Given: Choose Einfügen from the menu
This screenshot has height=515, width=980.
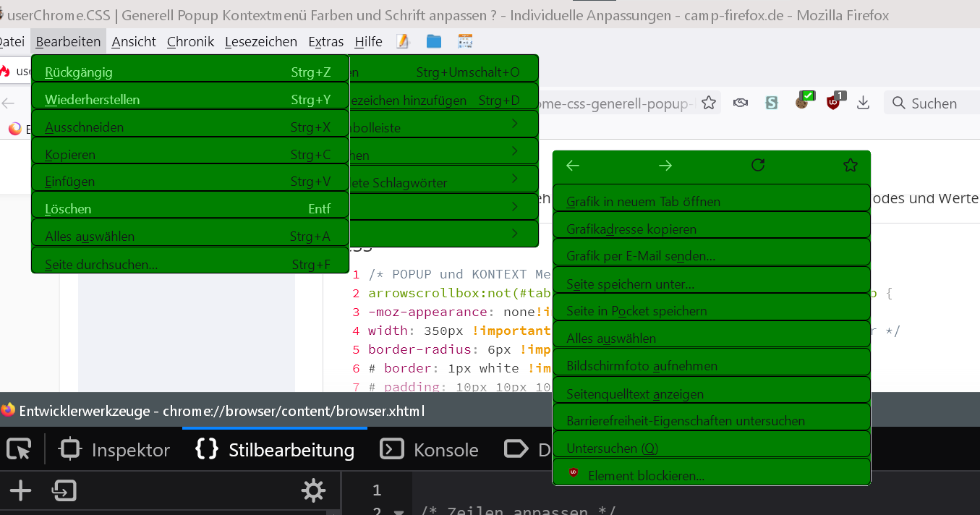Looking at the screenshot, I should pyautogui.click(x=190, y=178).
